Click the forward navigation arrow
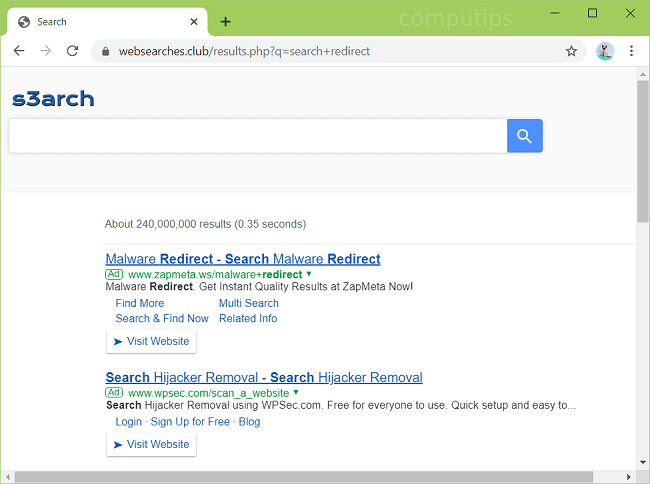Viewport: 650px width, 484px height. pyautogui.click(x=46, y=51)
